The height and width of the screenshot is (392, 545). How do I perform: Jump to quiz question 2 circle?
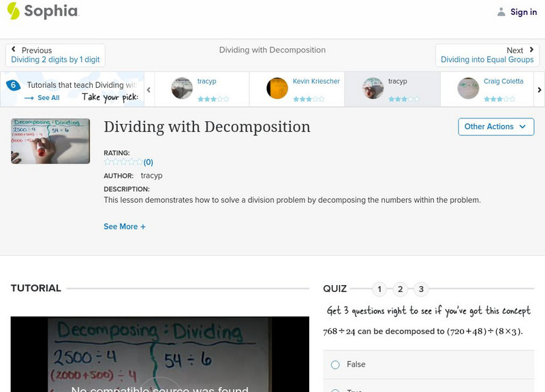pyautogui.click(x=400, y=289)
